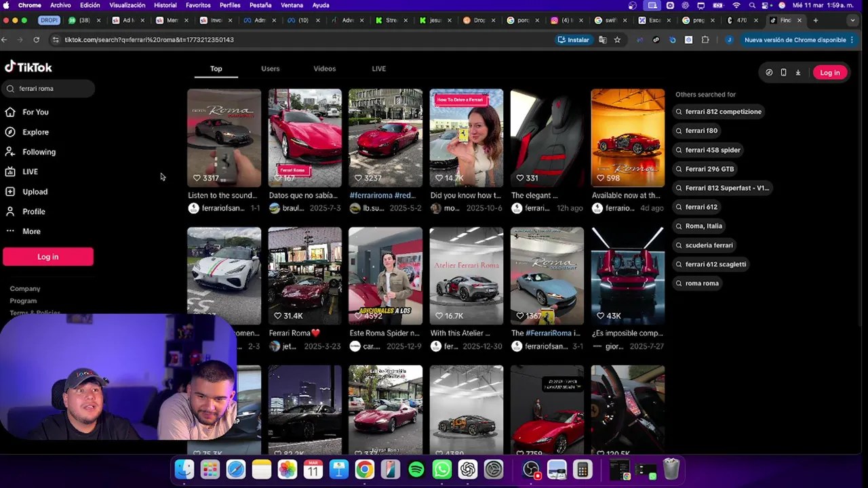The width and height of the screenshot is (868, 488).
Task: Click the address bar URL
Action: (x=149, y=40)
